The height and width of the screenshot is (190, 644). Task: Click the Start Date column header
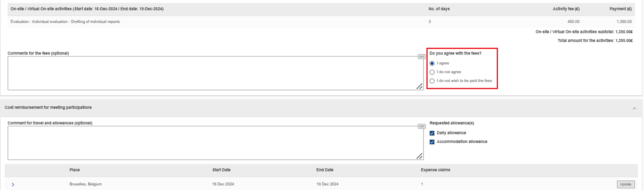click(221, 170)
